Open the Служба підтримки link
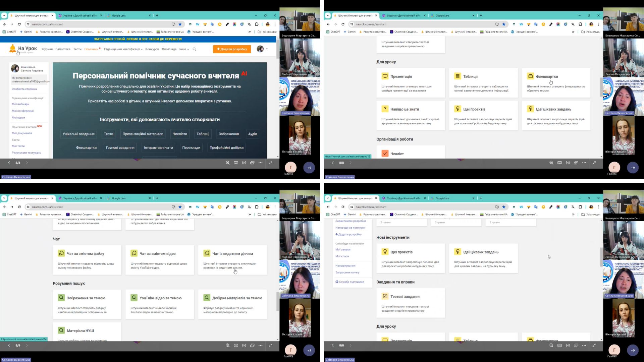Viewport: 644px width, 362px height. [x=351, y=282]
